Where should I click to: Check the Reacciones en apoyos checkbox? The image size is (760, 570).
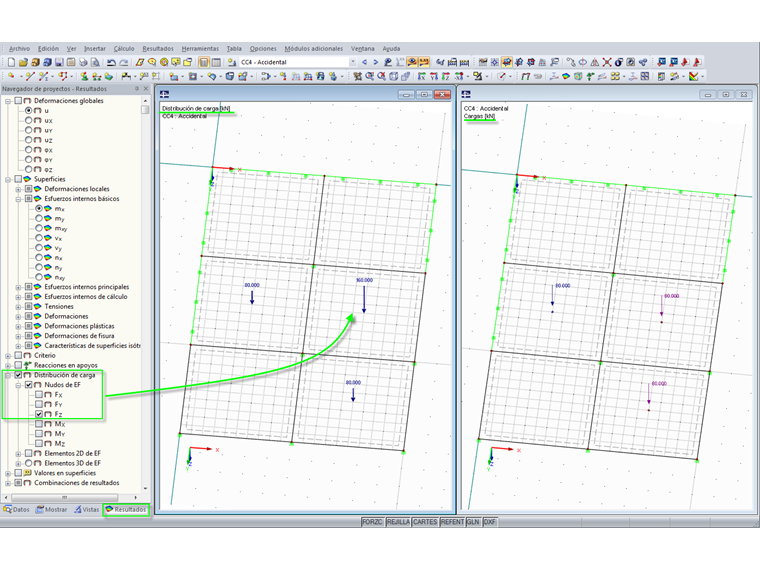(x=18, y=365)
